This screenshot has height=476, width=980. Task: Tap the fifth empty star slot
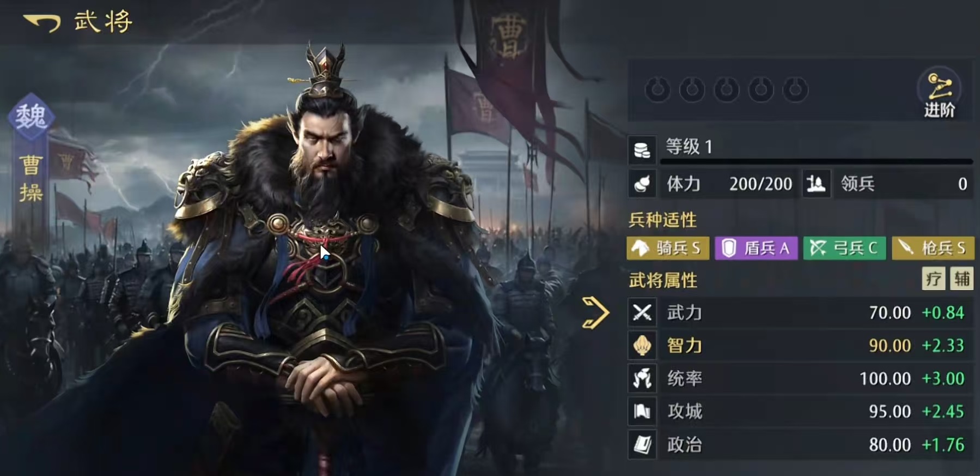pos(795,89)
